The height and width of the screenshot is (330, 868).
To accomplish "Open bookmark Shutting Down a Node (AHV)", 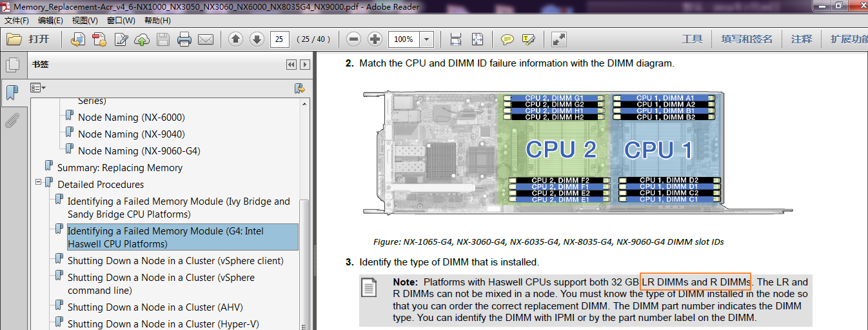I will [155, 307].
